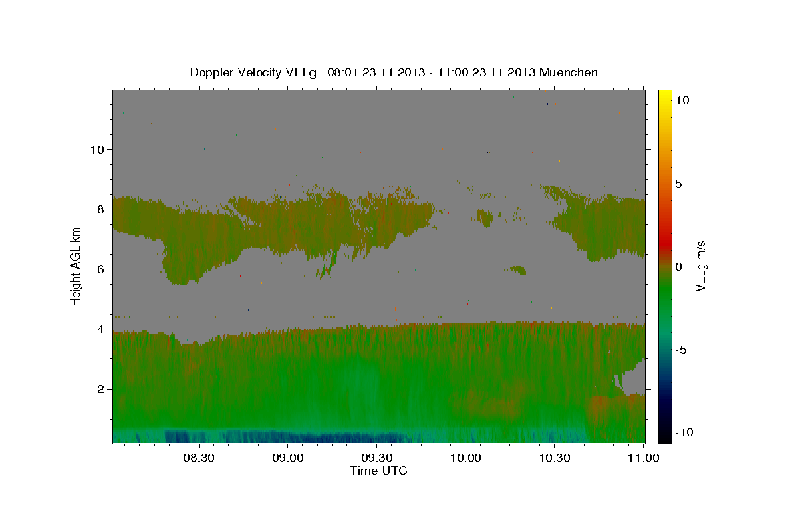Screen dimensions: 798x532
Task: Click the '10:30' time axis label
Action: pos(555,458)
